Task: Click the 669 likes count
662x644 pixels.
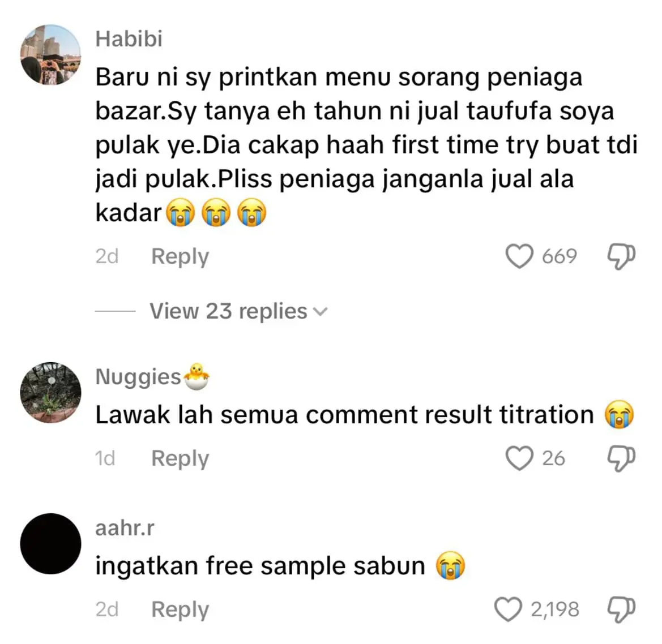Action: [x=560, y=256]
